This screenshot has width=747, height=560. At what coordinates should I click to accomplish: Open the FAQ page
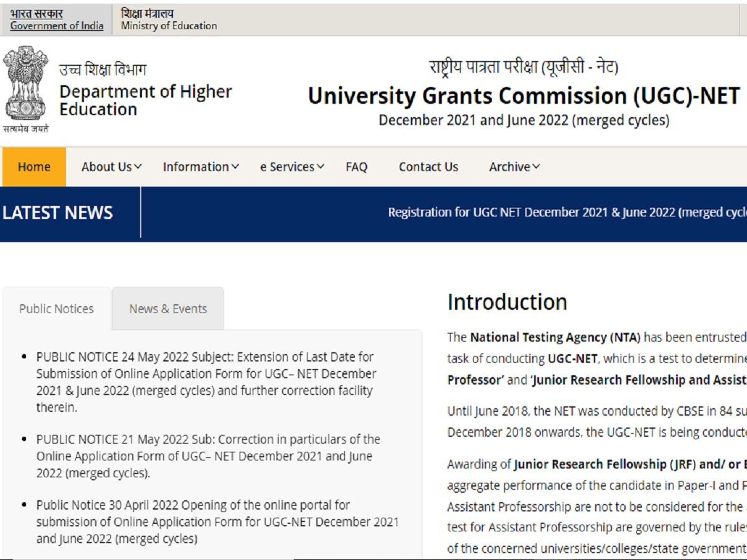357,167
